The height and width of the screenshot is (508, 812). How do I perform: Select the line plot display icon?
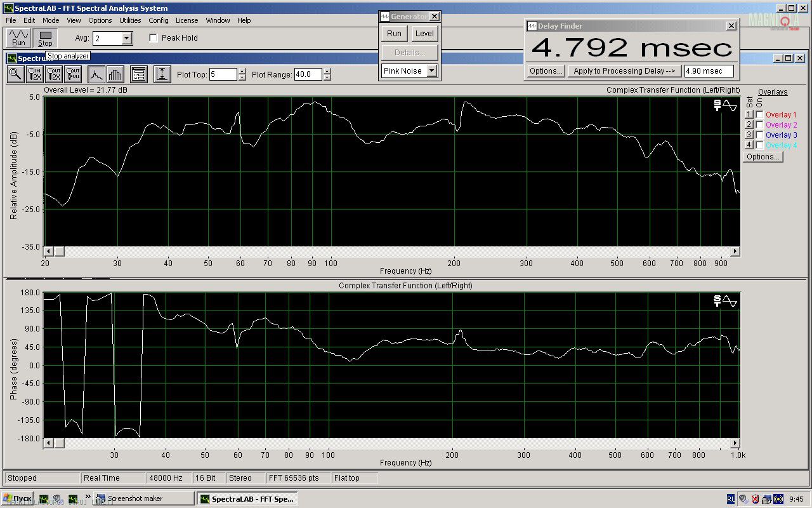pyautogui.click(x=96, y=74)
